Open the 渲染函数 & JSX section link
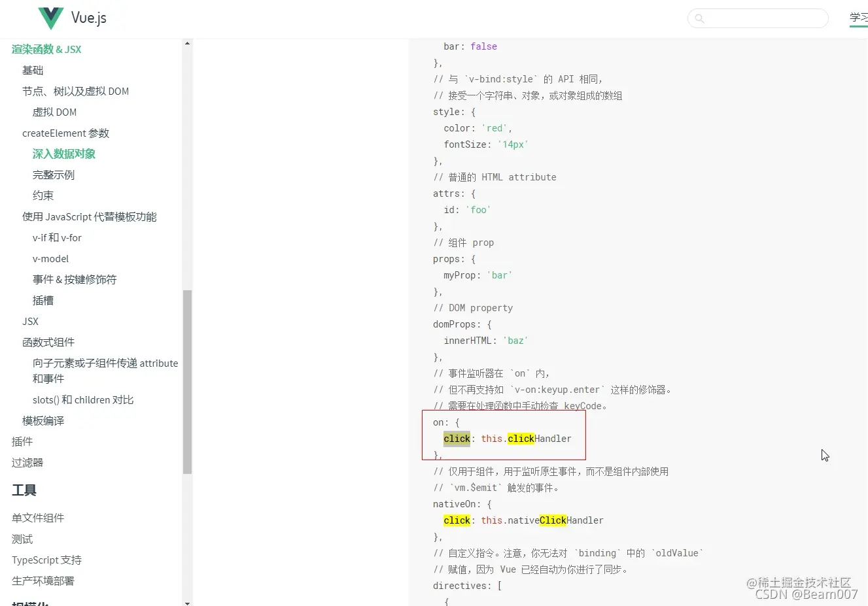This screenshot has width=868, height=606. [46, 49]
